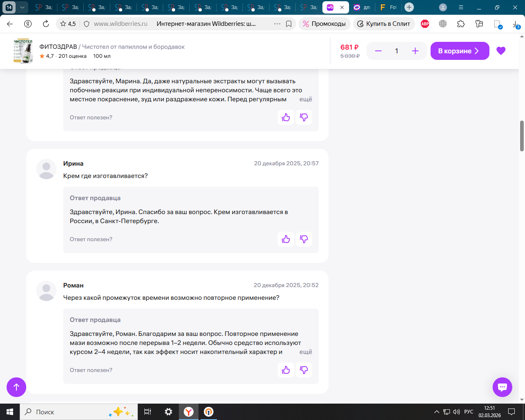
Task: Switch the РУС keyboard language
Action: click(x=469, y=412)
